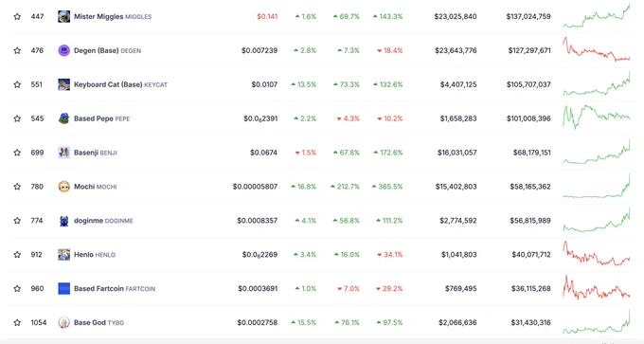Star the doginme row
This screenshot has height=344, width=644.
pyautogui.click(x=17, y=221)
